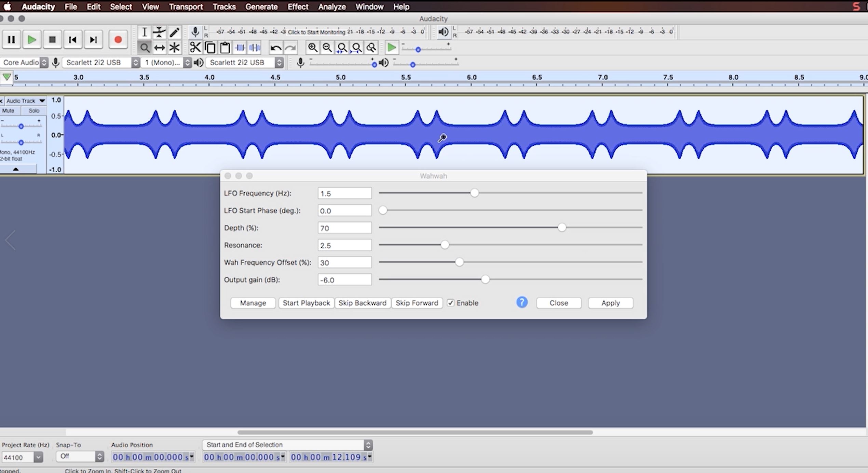Select the Draw (pencil) tool
This screenshot has width=868, height=473.
175,32
